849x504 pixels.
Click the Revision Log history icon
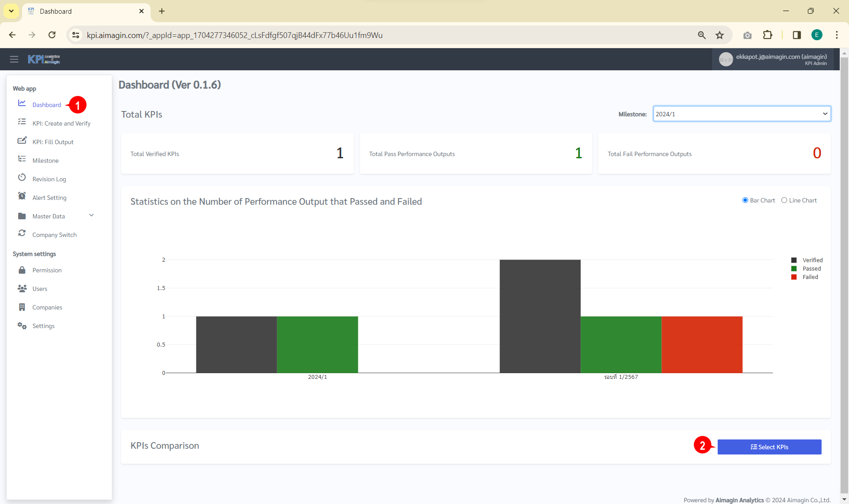22,177
